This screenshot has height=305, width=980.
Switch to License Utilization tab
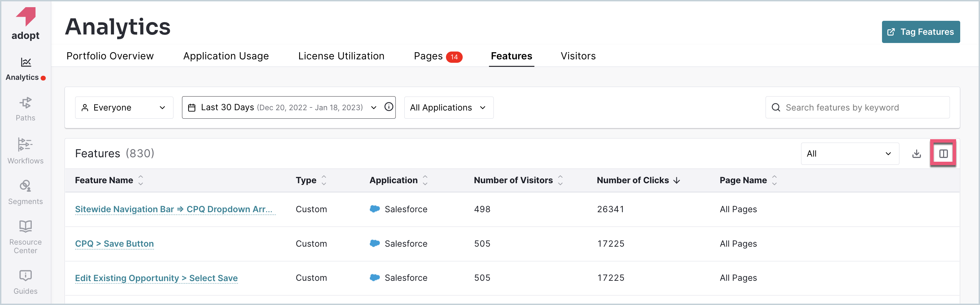tap(341, 56)
